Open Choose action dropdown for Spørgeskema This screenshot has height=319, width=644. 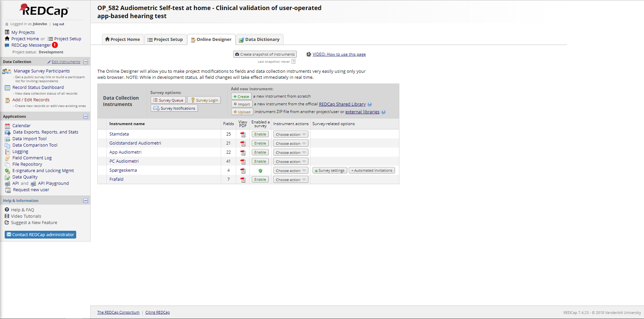click(x=291, y=170)
